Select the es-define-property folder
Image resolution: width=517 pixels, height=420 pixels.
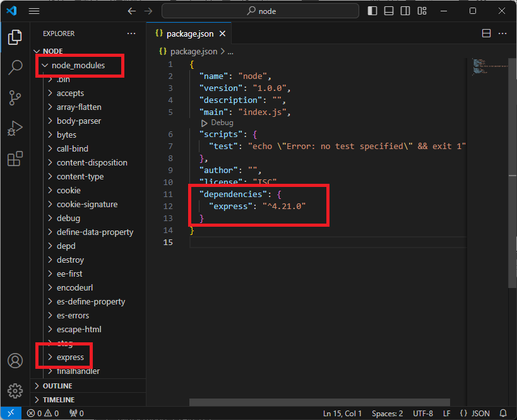[91, 301]
